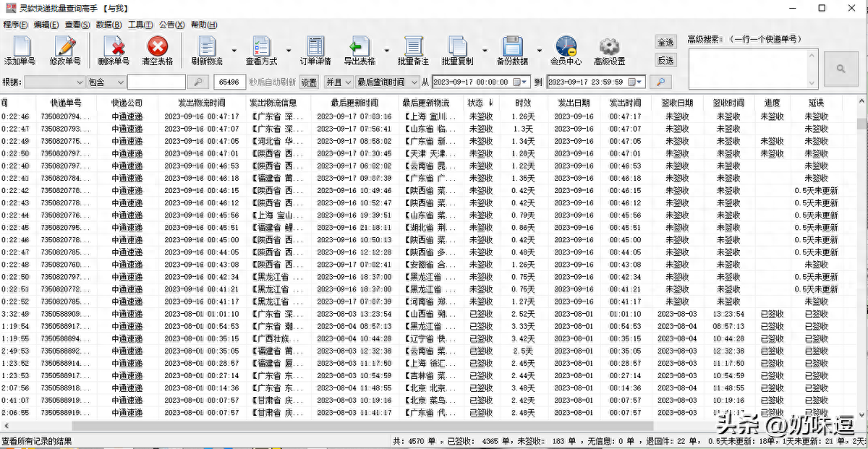This screenshot has height=449, width=868.
Task: Click the red 清空表格 icon
Action: 157,48
